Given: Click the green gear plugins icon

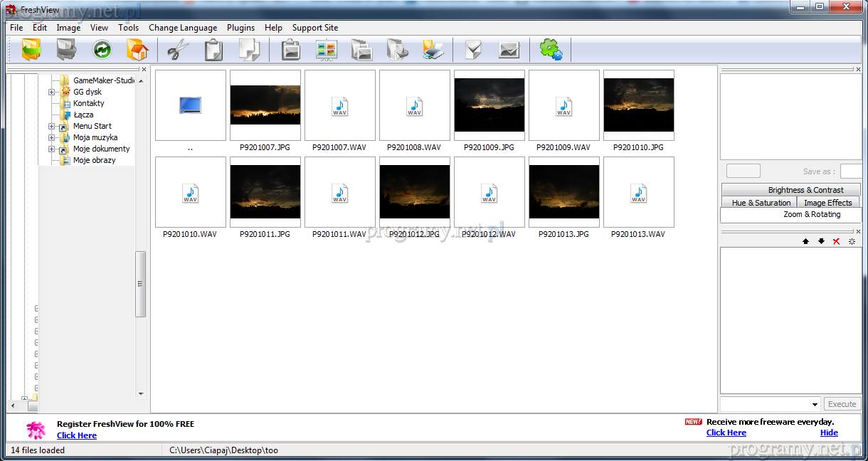Looking at the screenshot, I should coord(551,50).
